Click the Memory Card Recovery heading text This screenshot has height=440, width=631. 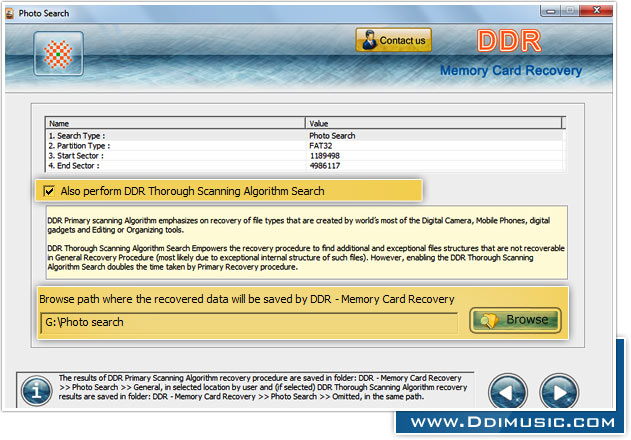point(511,70)
